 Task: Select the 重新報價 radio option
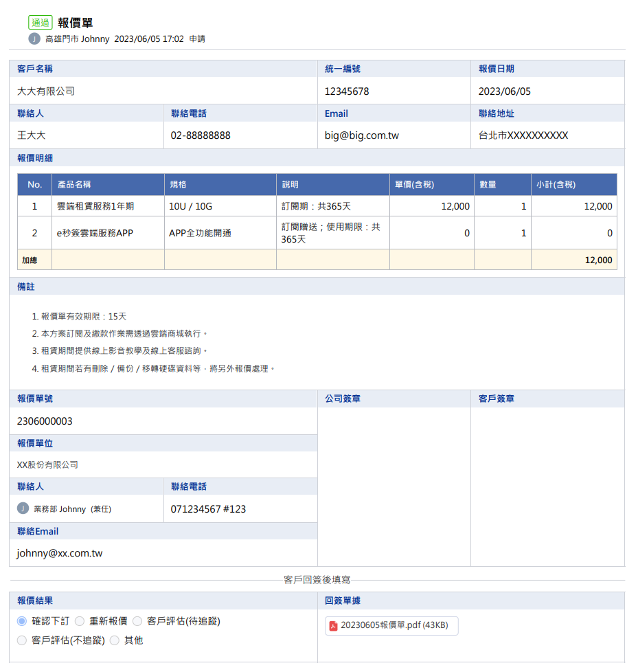79,621
